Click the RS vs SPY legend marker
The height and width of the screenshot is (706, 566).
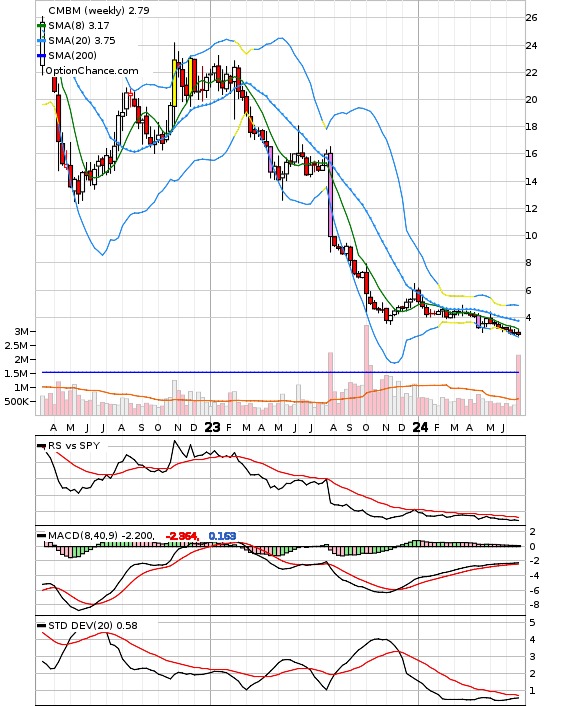click(41, 446)
